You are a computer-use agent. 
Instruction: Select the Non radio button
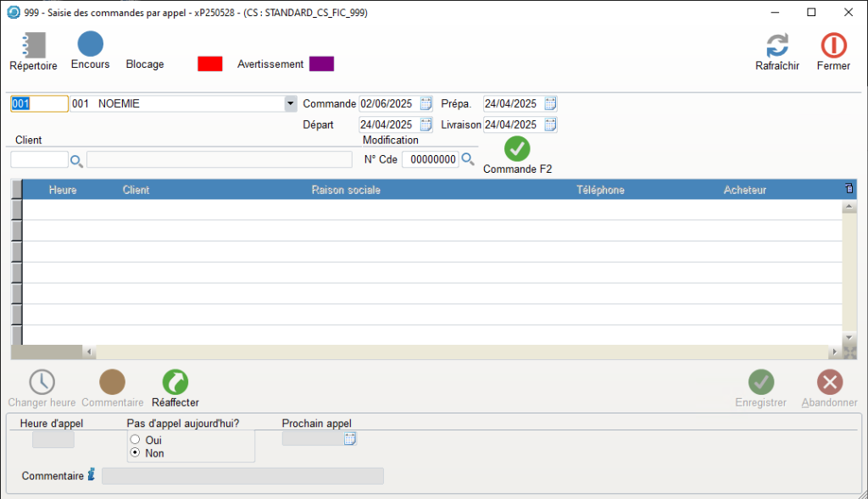point(135,453)
